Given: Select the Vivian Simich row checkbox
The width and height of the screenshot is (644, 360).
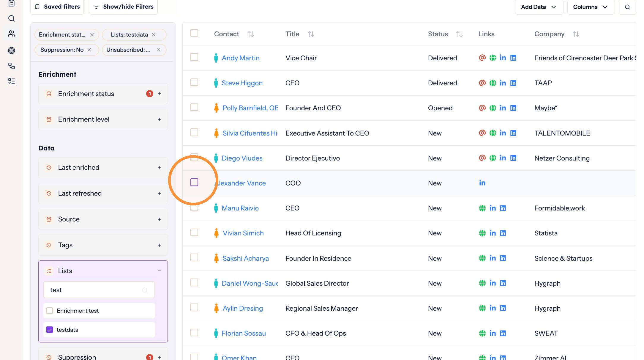Looking at the screenshot, I should pyautogui.click(x=194, y=232).
